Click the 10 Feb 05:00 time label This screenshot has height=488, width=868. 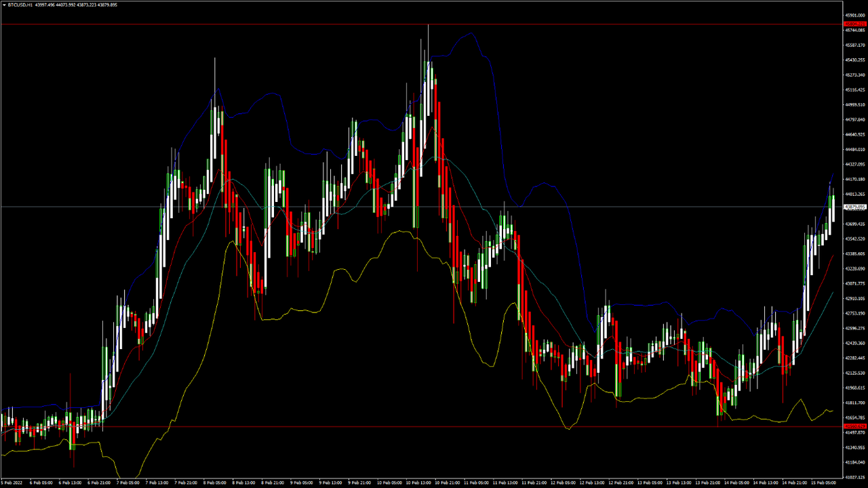pyautogui.click(x=390, y=483)
